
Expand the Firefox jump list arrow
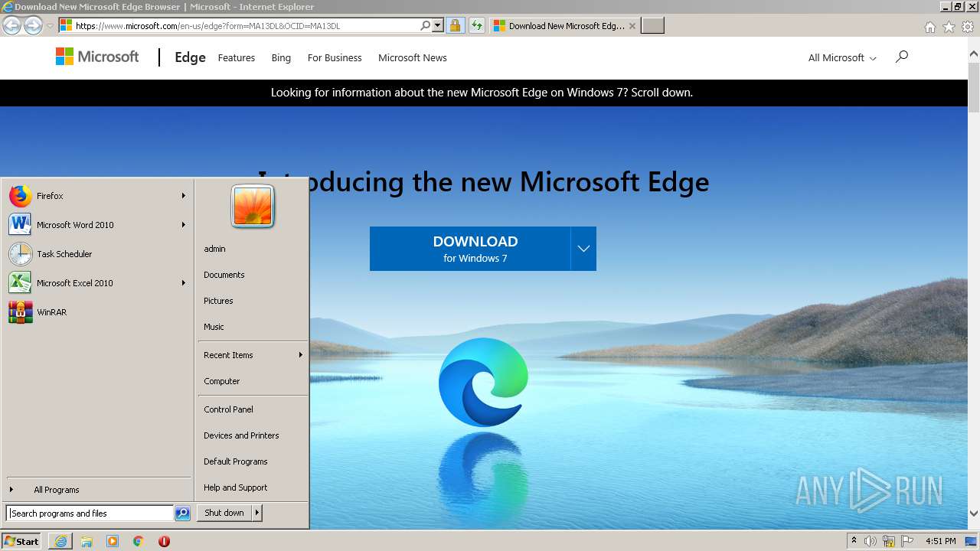click(x=184, y=196)
